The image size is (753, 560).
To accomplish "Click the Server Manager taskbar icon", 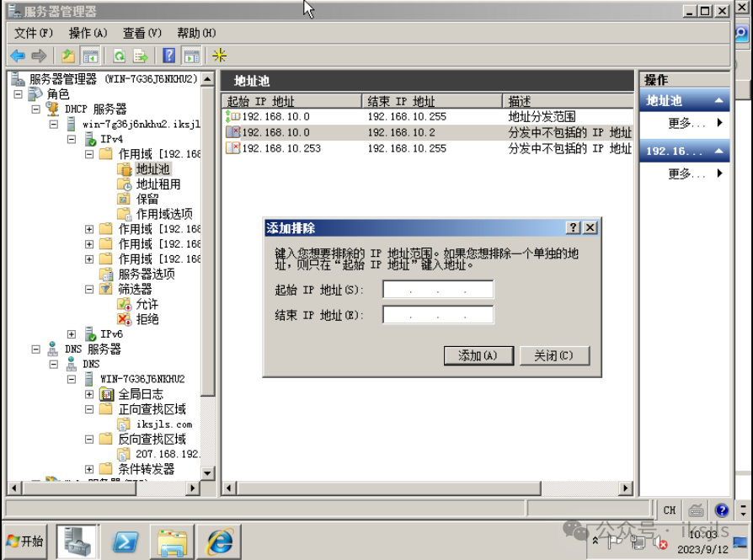I will (x=77, y=541).
